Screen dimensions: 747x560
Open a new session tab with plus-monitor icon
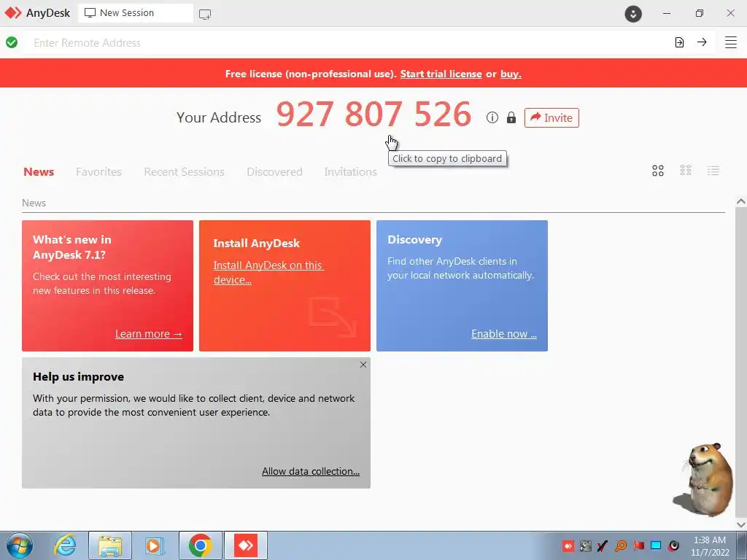[x=205, y=15]
